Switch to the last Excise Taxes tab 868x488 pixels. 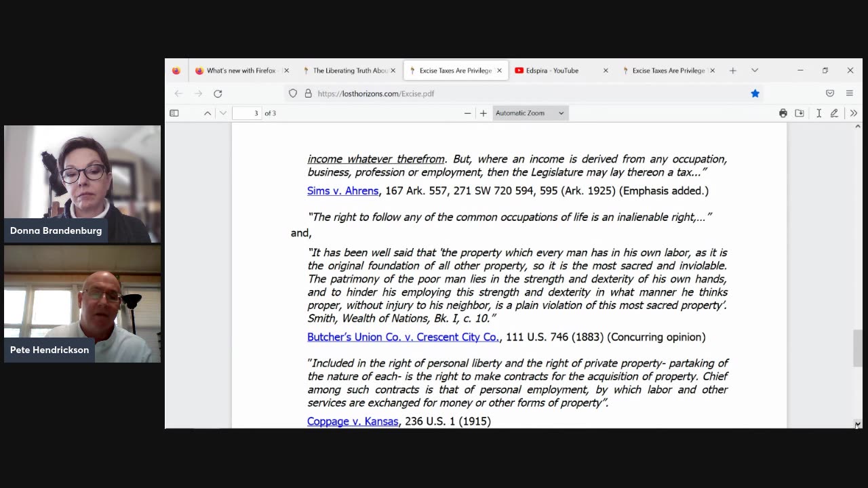click(x=668, y=70)
